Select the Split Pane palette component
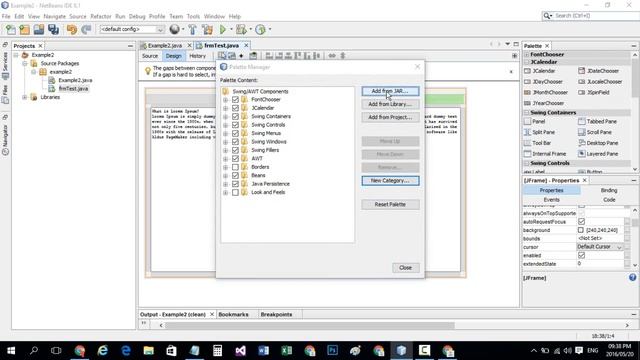Image resolution: width=640 pixels, height=360 pixels. pos(539,132)
